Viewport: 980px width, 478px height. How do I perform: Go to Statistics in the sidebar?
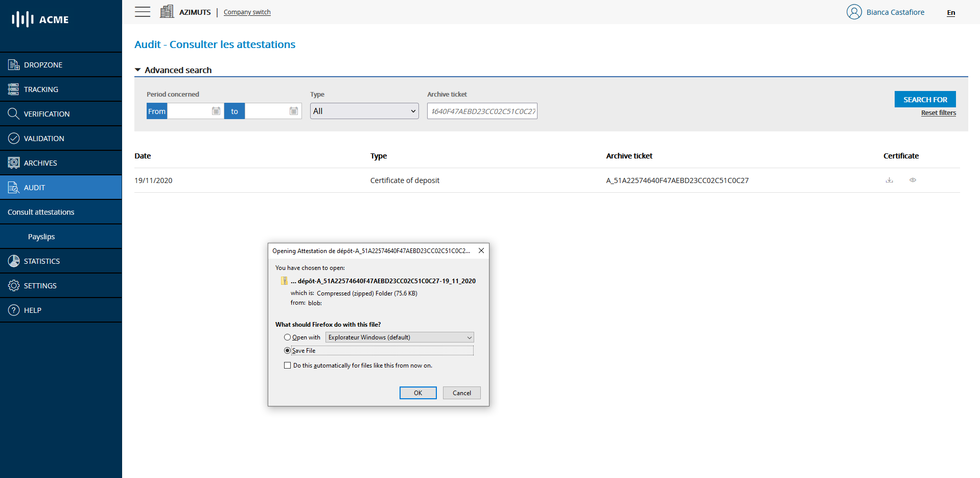coord(42,261)
